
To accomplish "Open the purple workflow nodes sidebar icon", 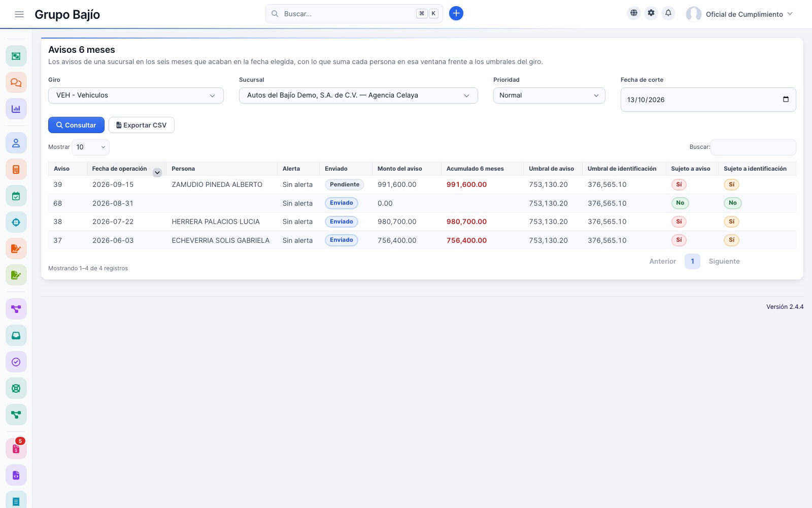I will [16, 309].
